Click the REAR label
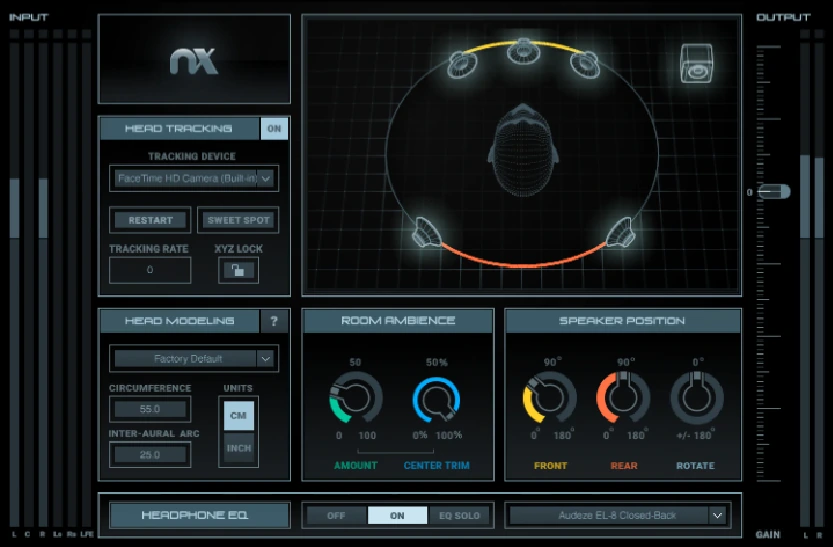Viewport: 833px width, 547px height. [x=624, y=466]
